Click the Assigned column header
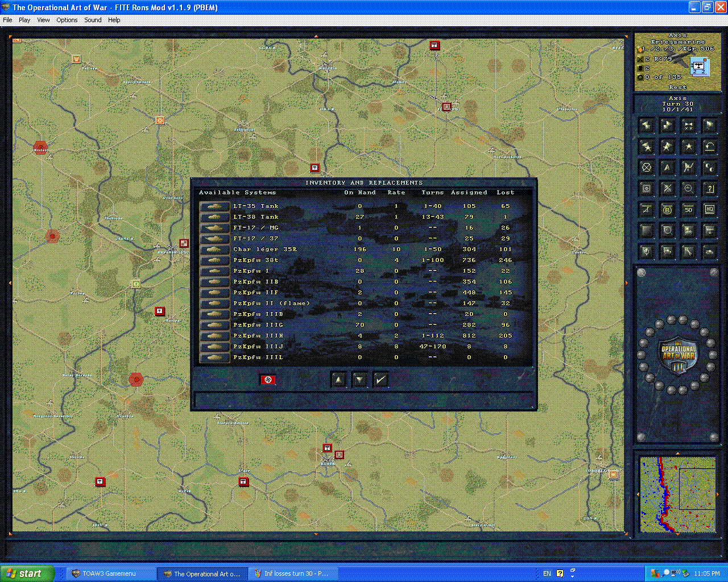Viewport: 728px width, 582px height. pos(469,193)
